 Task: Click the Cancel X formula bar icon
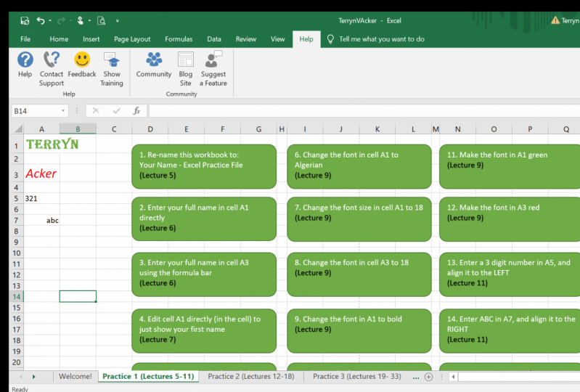pyautogui.click(x=96, y=110)
